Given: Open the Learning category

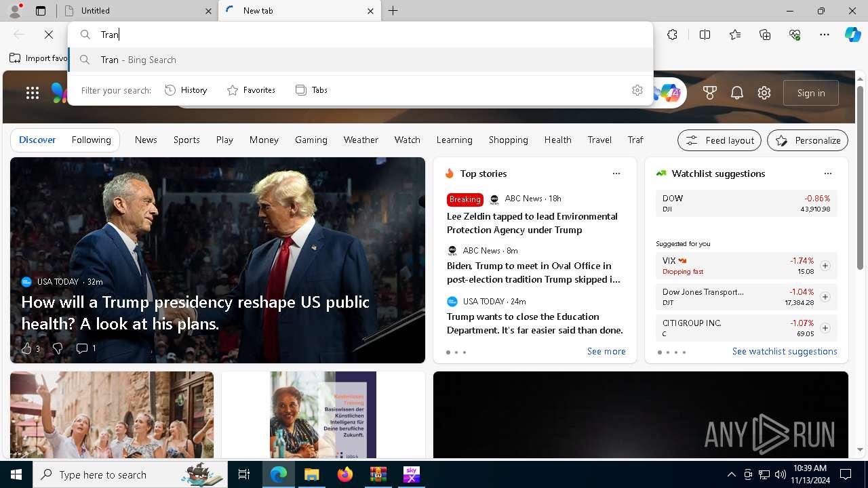Looking at the screenshot, I should pyautogui.click(x=454, y=140).
